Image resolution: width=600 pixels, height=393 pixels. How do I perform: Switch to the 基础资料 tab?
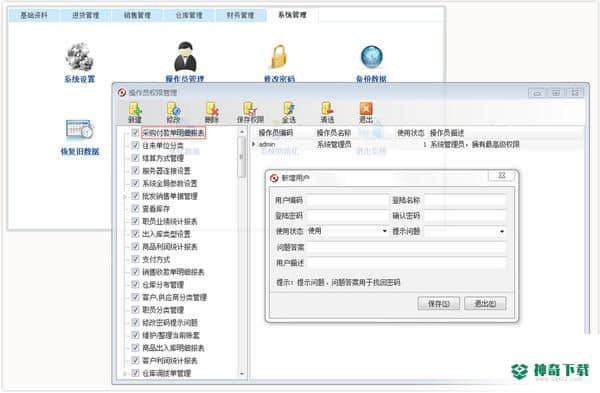(x=34, y=15)
